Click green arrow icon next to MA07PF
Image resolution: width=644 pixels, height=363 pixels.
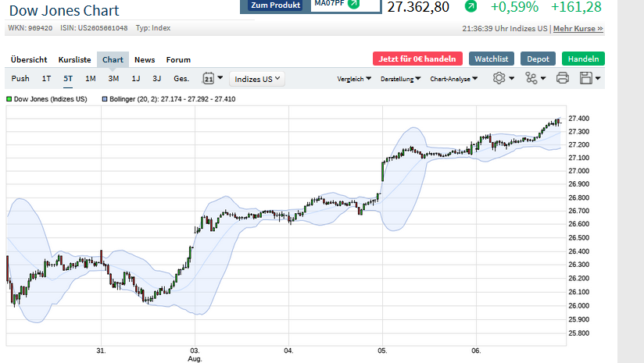point(354,4)
